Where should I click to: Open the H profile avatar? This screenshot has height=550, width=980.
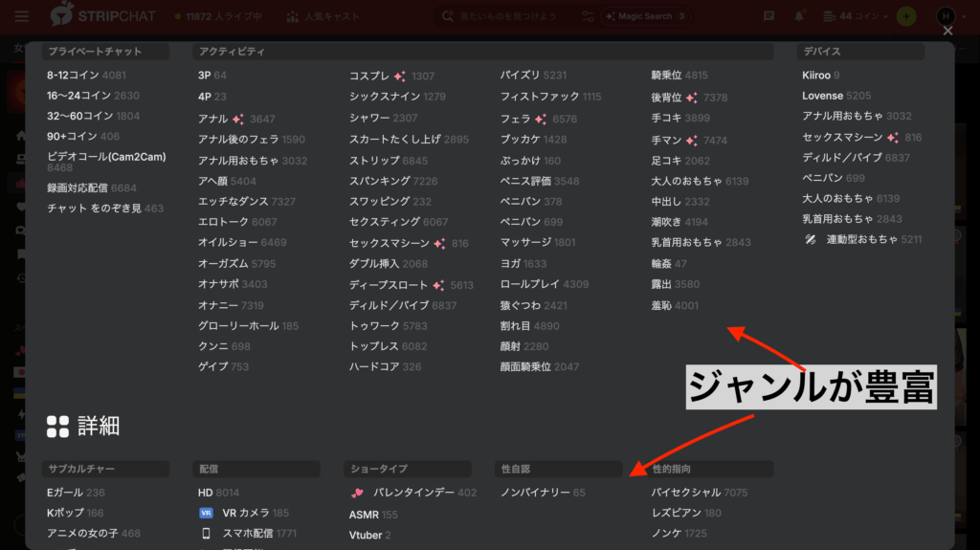point(946,16)
